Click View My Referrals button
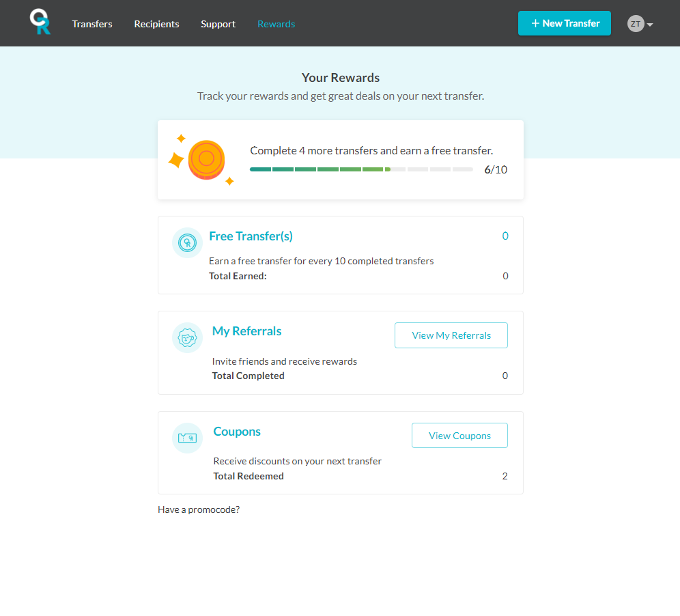The width and height of the screenshot is (680, 616). click(451, 335)
